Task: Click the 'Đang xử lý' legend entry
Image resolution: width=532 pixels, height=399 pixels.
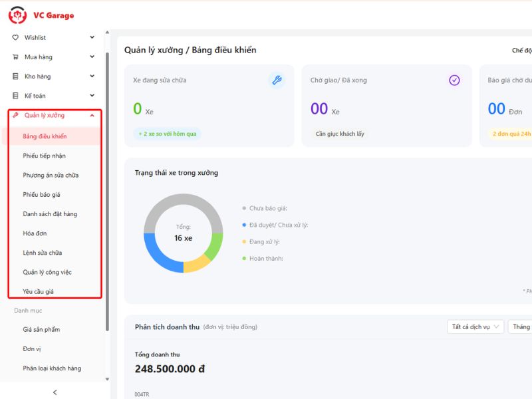Action: [x=261, y=241]
